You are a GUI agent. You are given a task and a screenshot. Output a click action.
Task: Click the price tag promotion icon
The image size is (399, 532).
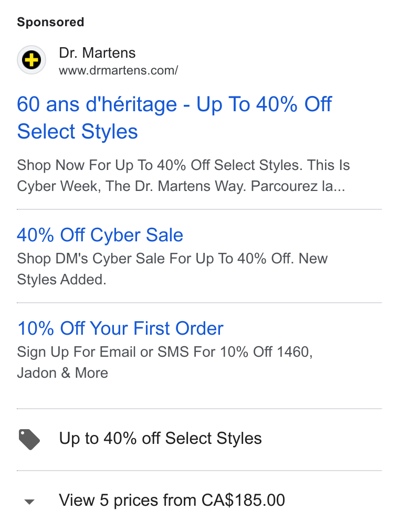tap(29, 439)
